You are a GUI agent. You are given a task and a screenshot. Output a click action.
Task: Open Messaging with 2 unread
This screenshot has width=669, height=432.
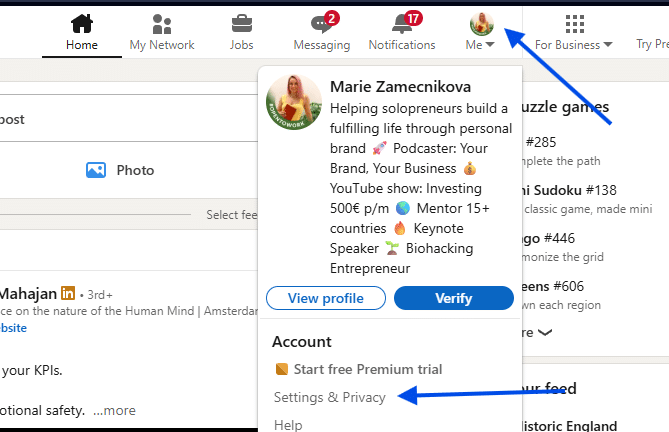point(321,23)
